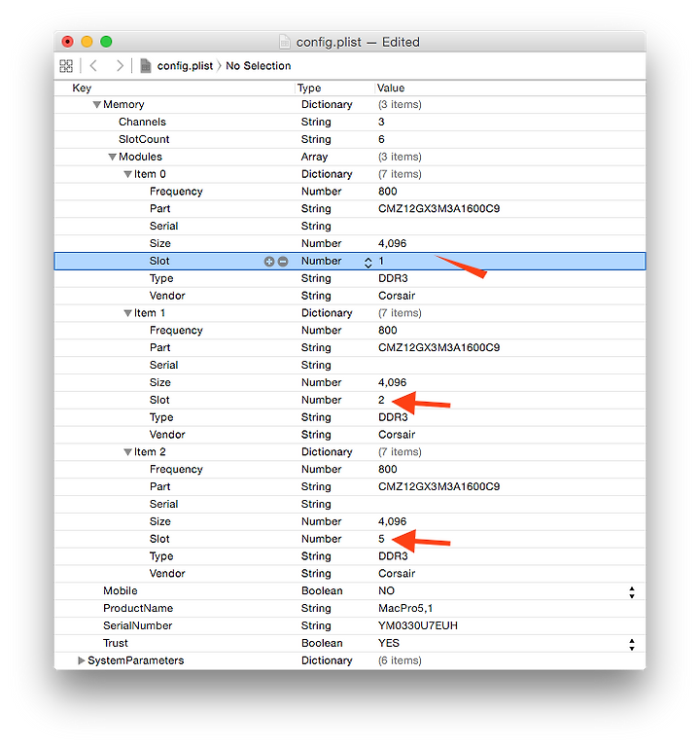This screenshot has width=700, height=747.
Task: Click the Item 2 Frequency value 800
Action: pyautogui.click(x=388, y=469)
